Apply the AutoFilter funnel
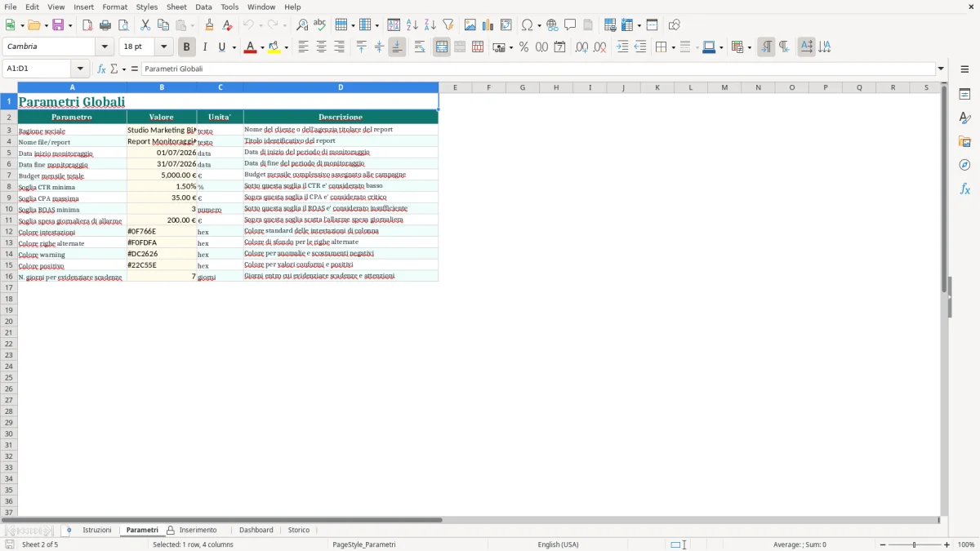This screenshot has width=980, height=551. click(x=448, y=25)
